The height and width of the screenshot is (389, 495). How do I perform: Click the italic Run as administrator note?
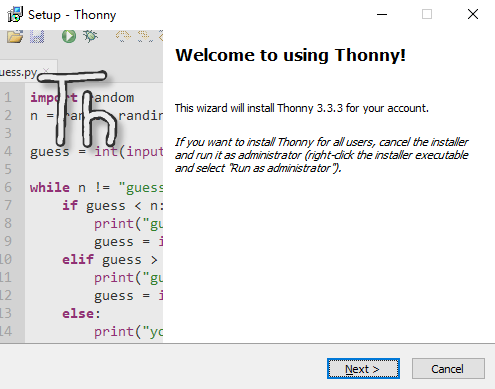pyautogui.click(x=322, y=155)
